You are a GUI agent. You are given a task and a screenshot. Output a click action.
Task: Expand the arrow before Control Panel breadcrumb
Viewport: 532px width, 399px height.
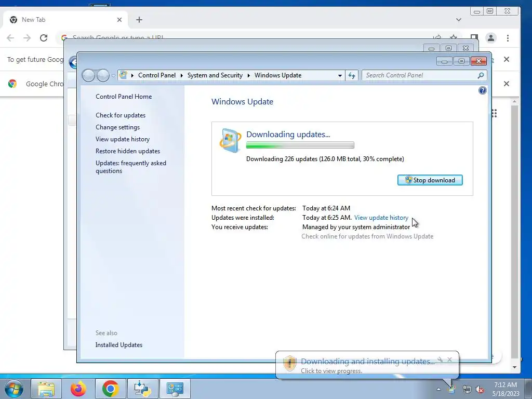click(132, 75)
